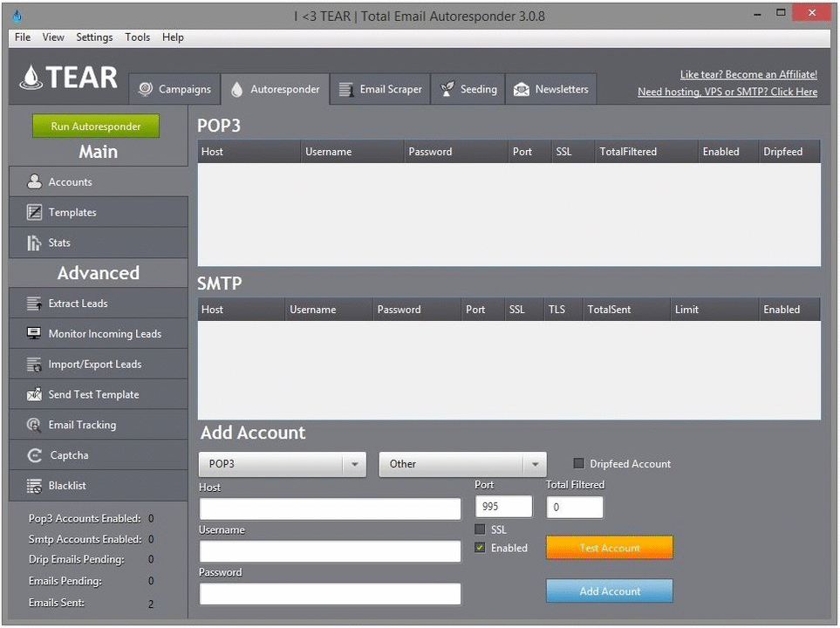
Task: Tick the SSL checkbox
Action: click(x=480, y=529)
